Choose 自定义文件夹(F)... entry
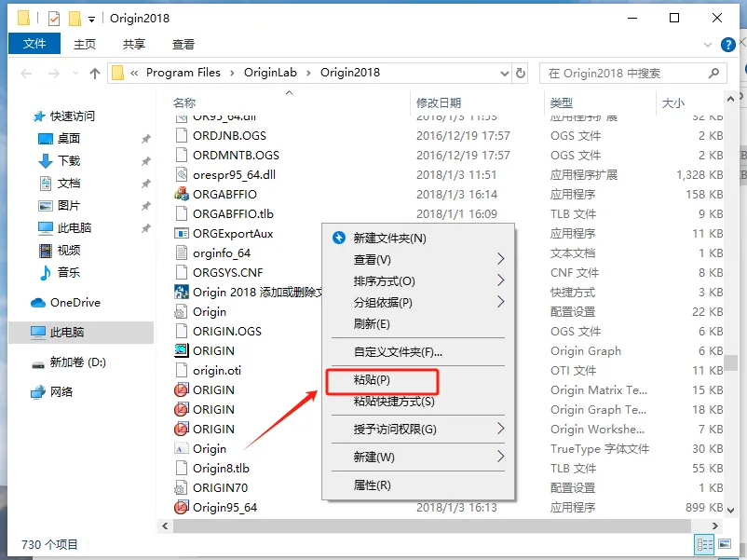The image size is (747, 560). coord(398,351)
